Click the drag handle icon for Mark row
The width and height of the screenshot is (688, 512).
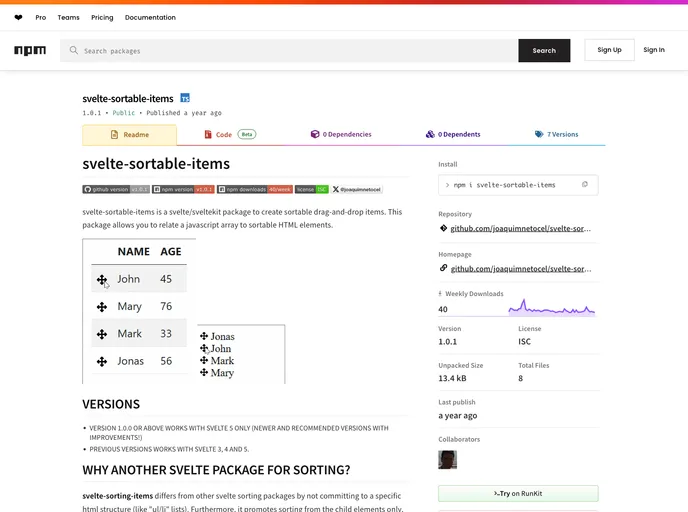102,334
